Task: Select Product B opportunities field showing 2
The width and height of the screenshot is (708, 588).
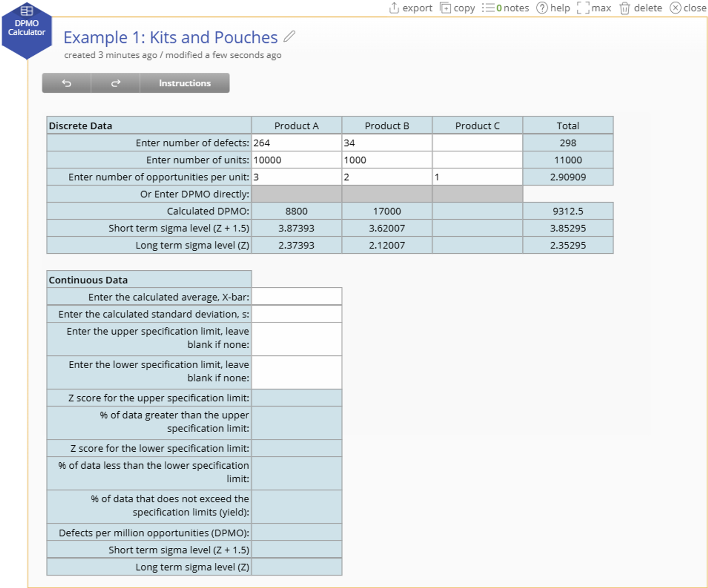Action: pos(387,177)
